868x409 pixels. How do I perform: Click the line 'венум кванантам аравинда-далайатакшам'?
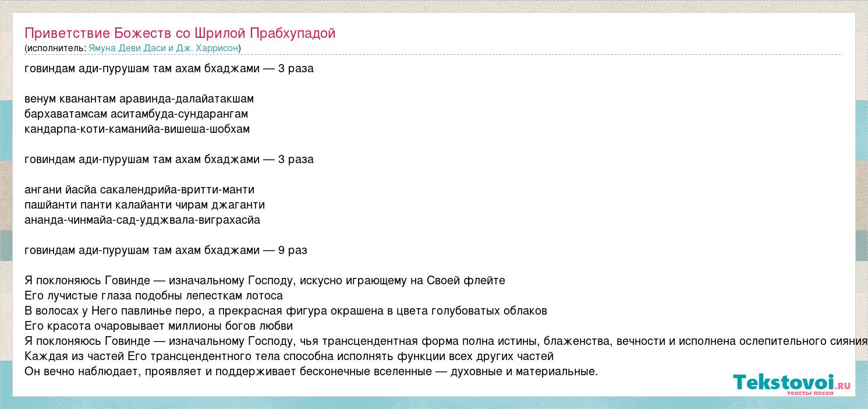pos(139,99)
